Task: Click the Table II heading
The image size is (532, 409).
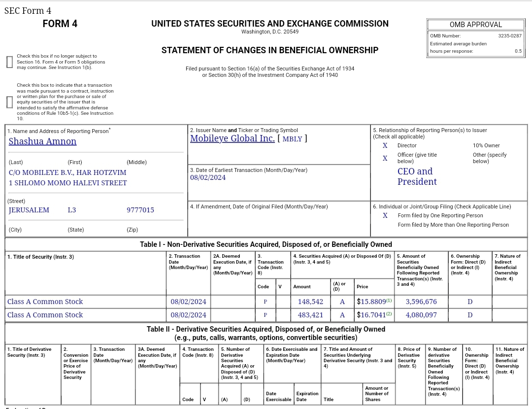Action: (x=266, y=333)
